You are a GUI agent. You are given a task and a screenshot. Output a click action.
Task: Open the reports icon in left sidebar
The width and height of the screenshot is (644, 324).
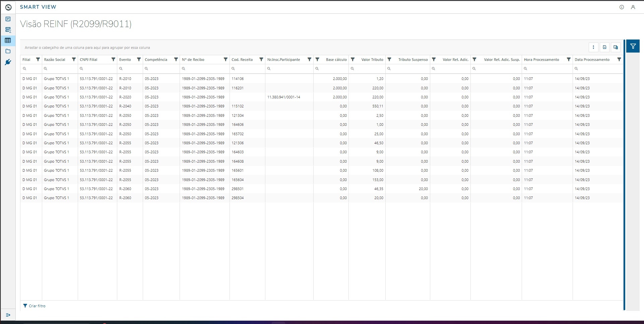point(8,19)
